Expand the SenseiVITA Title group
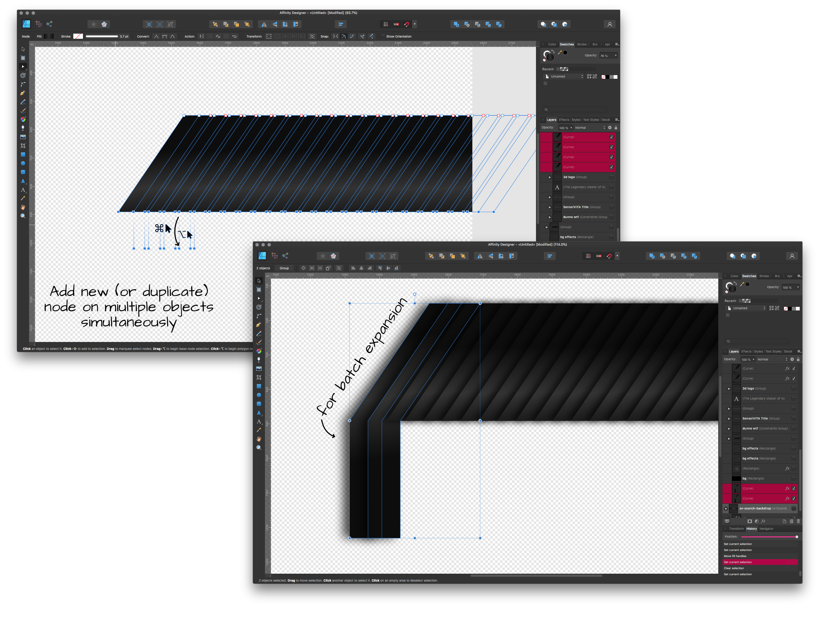840x617 pixels. tap(550, 207)
